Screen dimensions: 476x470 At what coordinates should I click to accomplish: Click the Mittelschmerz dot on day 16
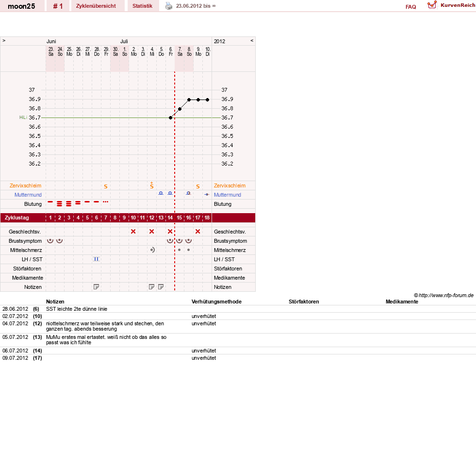(189, 250)
